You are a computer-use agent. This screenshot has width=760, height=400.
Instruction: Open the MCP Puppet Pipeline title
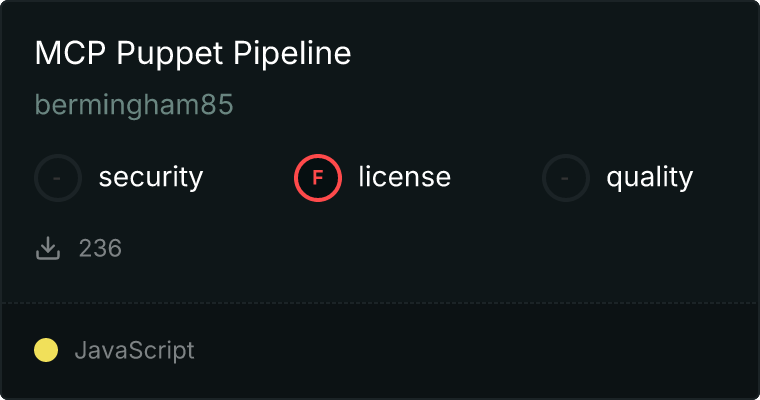192,53
